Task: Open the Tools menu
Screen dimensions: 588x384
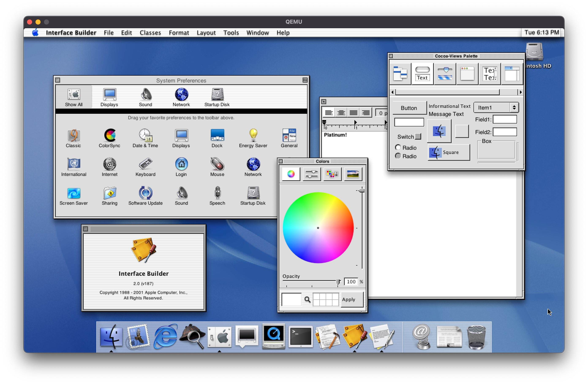Action: tap(231, 33)
